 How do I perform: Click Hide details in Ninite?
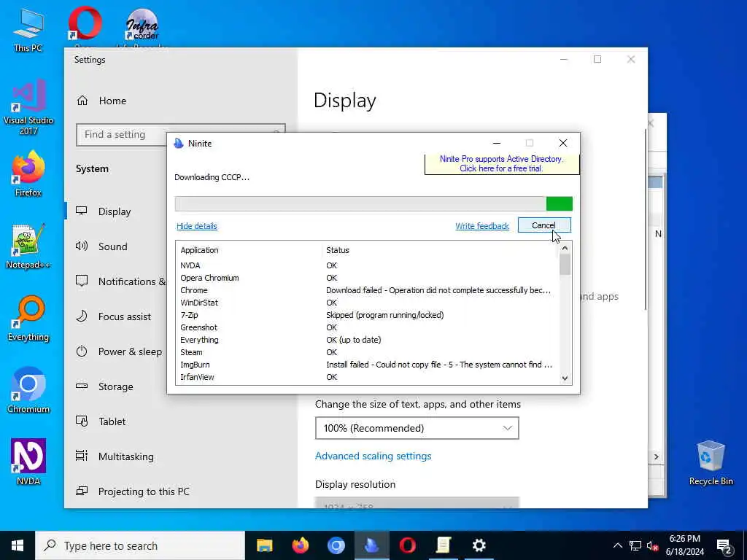[197, 226]
